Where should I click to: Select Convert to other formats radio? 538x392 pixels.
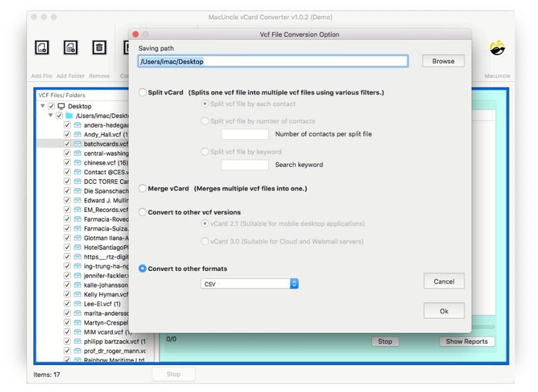tap(142, 268)
